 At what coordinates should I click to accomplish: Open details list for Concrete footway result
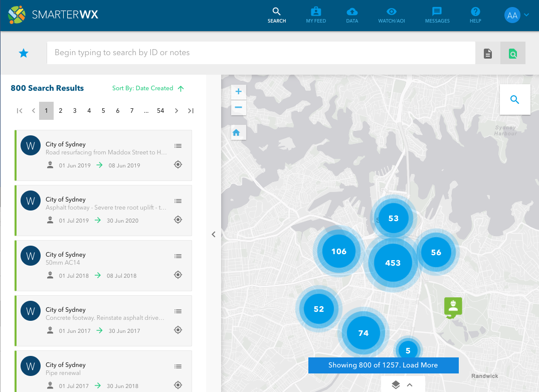[x=177, y=311]
